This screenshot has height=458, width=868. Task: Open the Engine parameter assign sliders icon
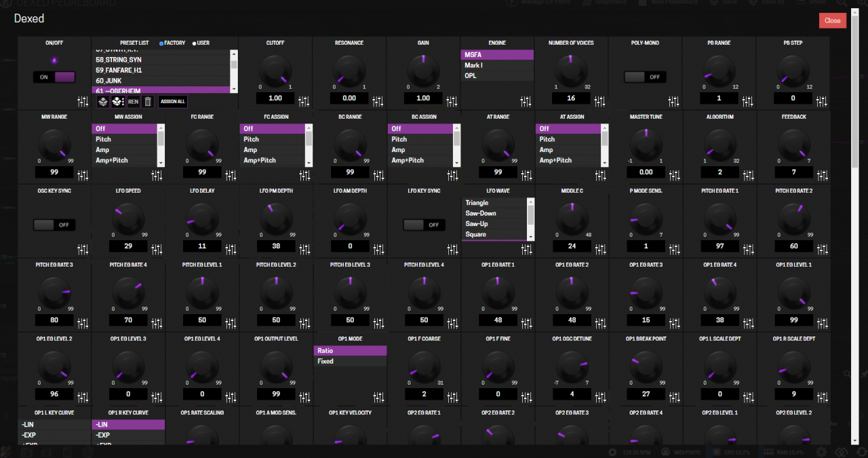[x=526, y=102]
